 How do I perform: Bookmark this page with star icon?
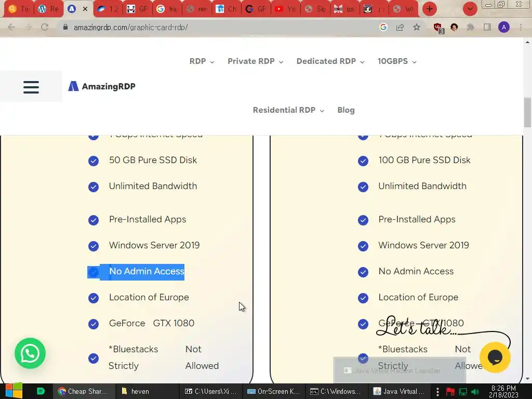click(417, 27)
